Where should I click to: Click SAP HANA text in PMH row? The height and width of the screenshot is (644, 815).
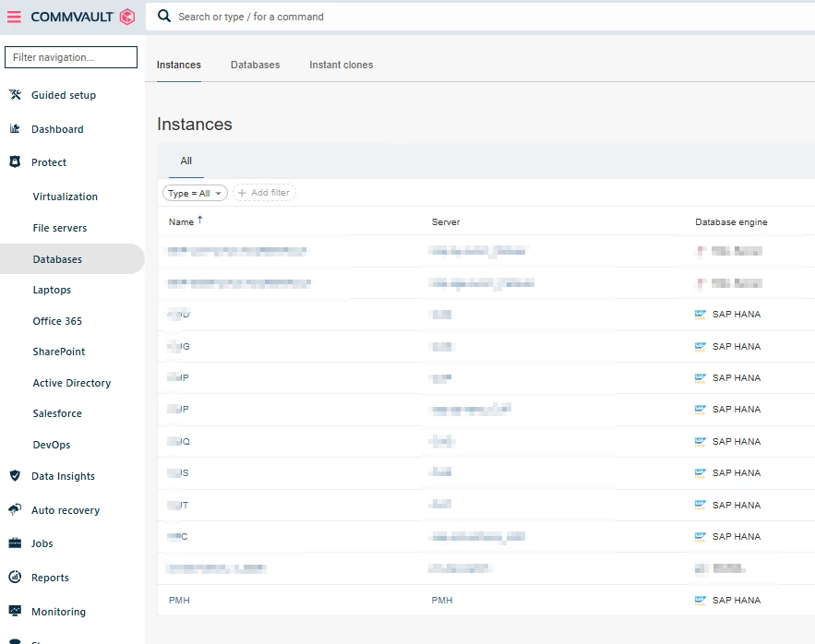tap(736, 601)
